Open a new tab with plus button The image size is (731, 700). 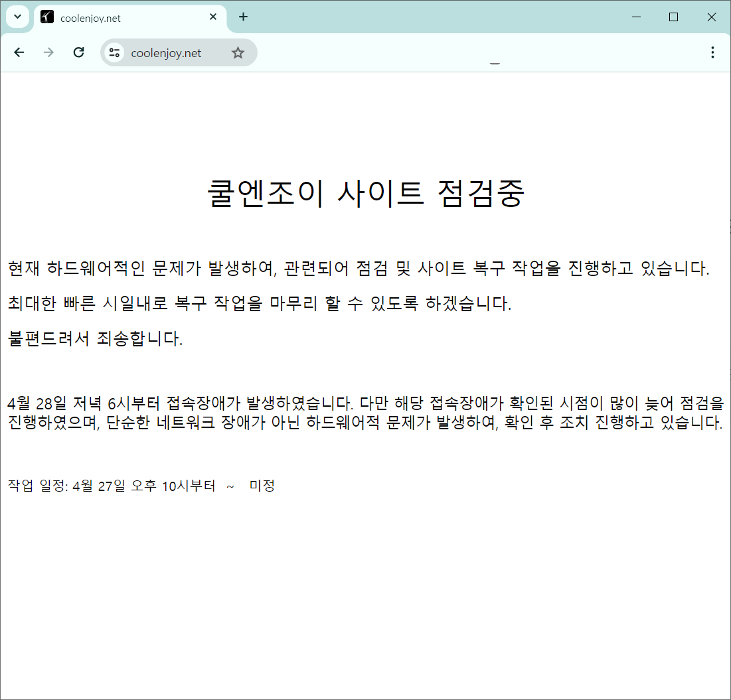[243, 17]
